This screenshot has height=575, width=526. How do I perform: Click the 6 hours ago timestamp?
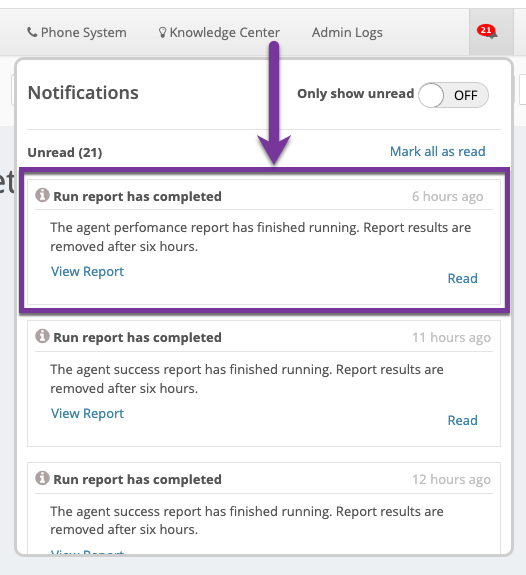tap(448, 197)
